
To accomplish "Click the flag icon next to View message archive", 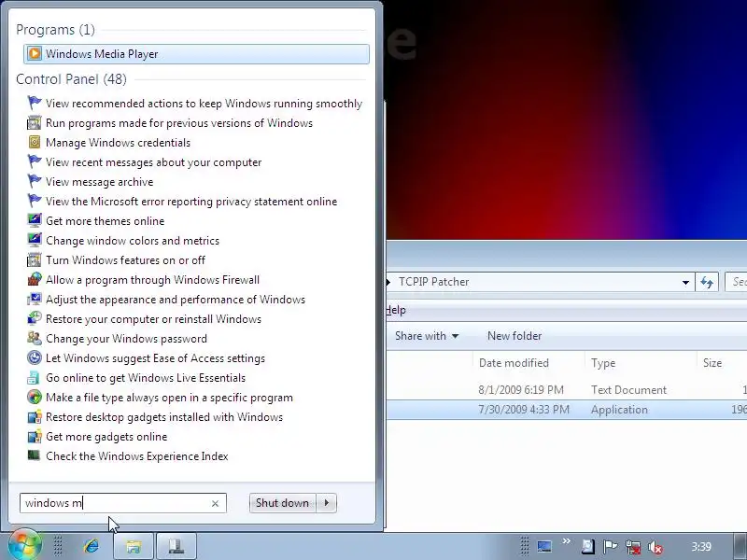I will [x=35, y=181].
